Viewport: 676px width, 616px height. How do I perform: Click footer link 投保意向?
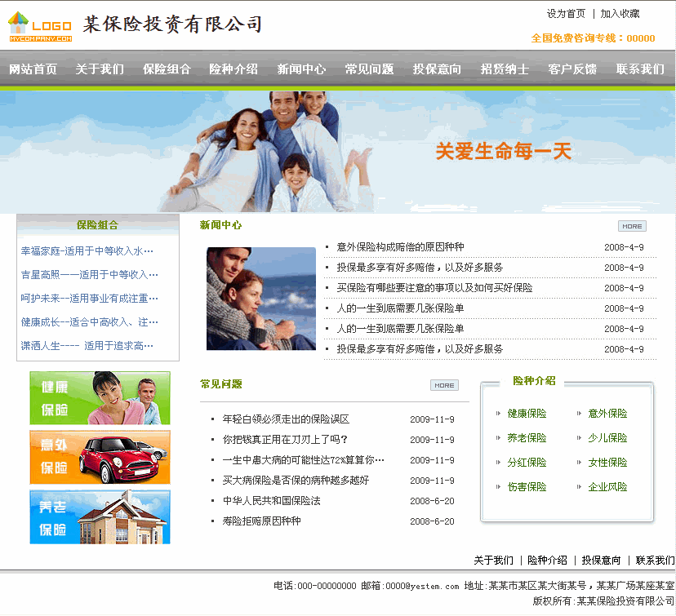click(x=602, y=561)
